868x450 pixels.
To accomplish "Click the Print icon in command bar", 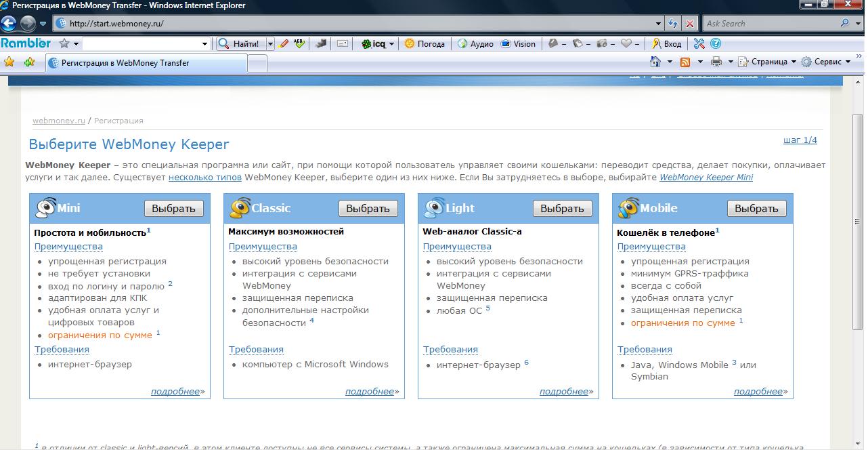I will [716, 62].
